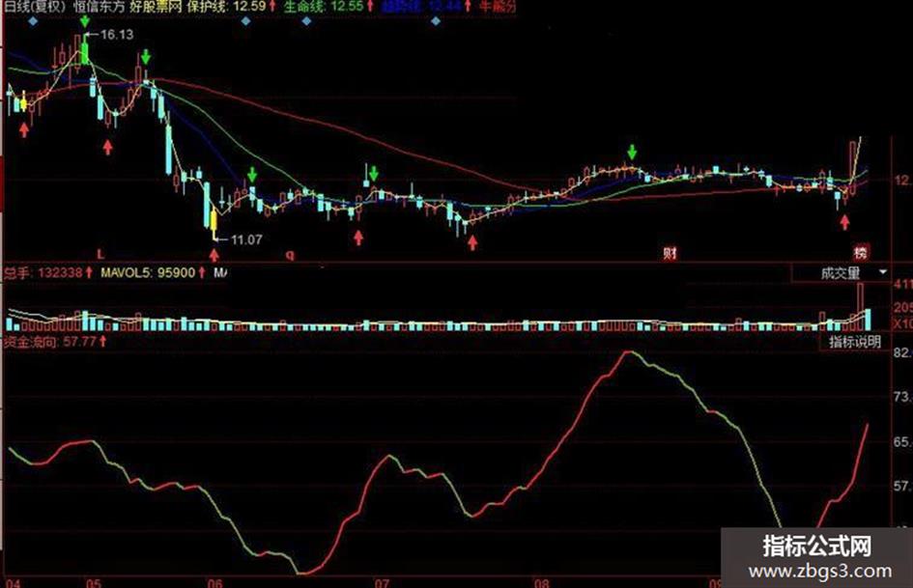Click the 指标说明 button

pos(854,342)
